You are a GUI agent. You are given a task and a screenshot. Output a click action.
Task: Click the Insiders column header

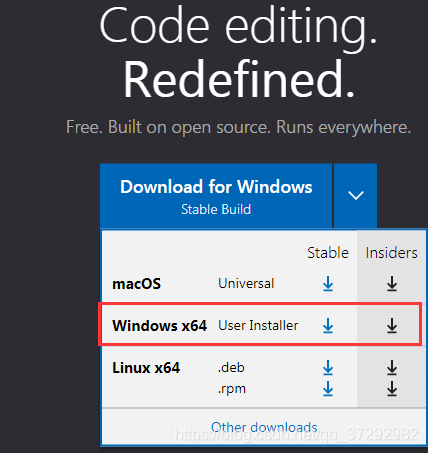tap(392, 253)
